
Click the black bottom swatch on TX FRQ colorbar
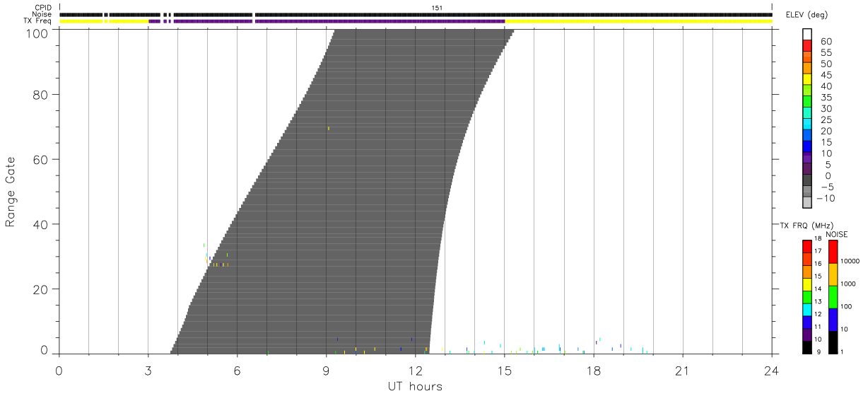[807, 347]
